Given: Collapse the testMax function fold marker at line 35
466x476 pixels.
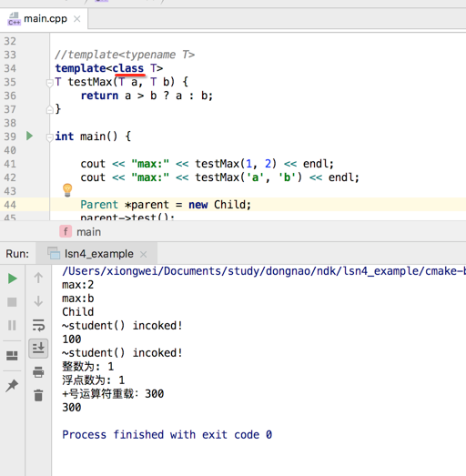Looking at the screenshot, I should tap(49, 83).
